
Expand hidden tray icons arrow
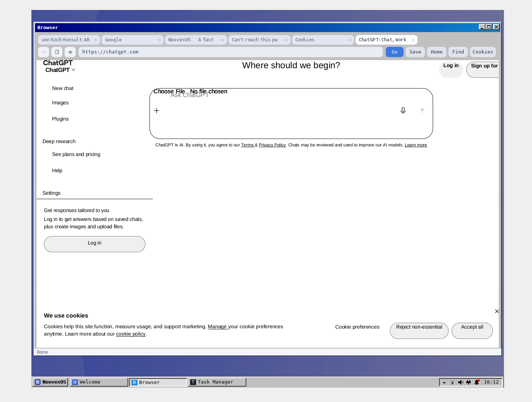click(444, 382)
